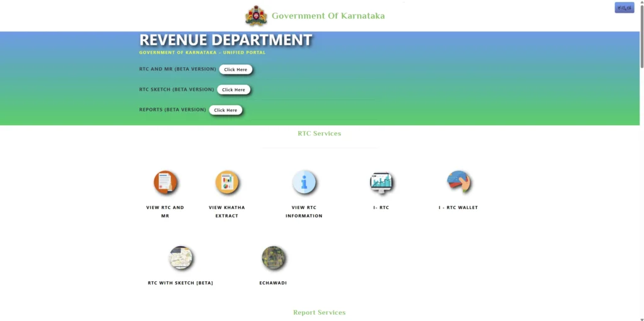Click the "VIEW RTC AND MR" text label

165,211
